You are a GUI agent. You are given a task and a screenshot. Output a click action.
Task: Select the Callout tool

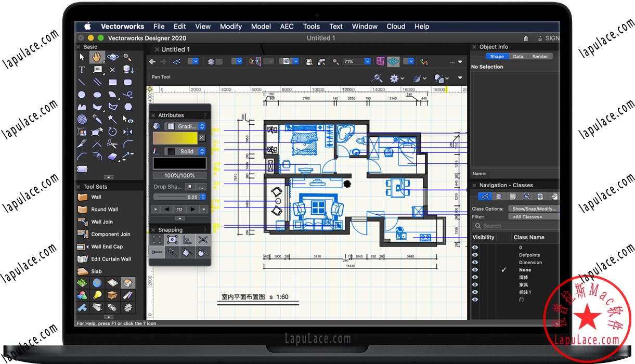click(97, 70)
